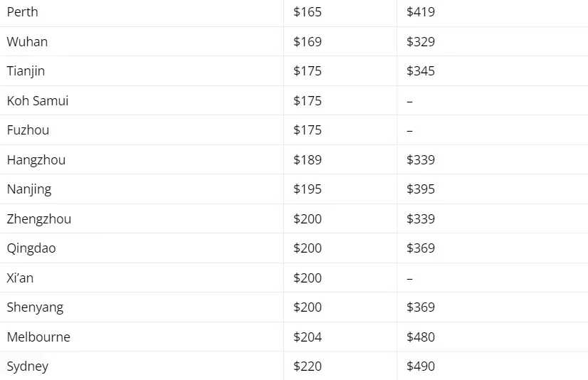Click the Melbourne city name

(x=38, y=337)
